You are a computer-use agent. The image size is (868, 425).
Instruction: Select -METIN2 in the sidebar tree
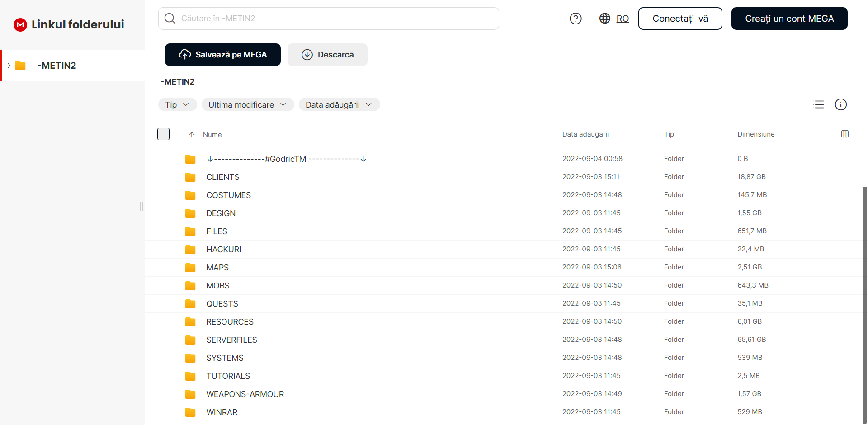click(x=72, y=66)
